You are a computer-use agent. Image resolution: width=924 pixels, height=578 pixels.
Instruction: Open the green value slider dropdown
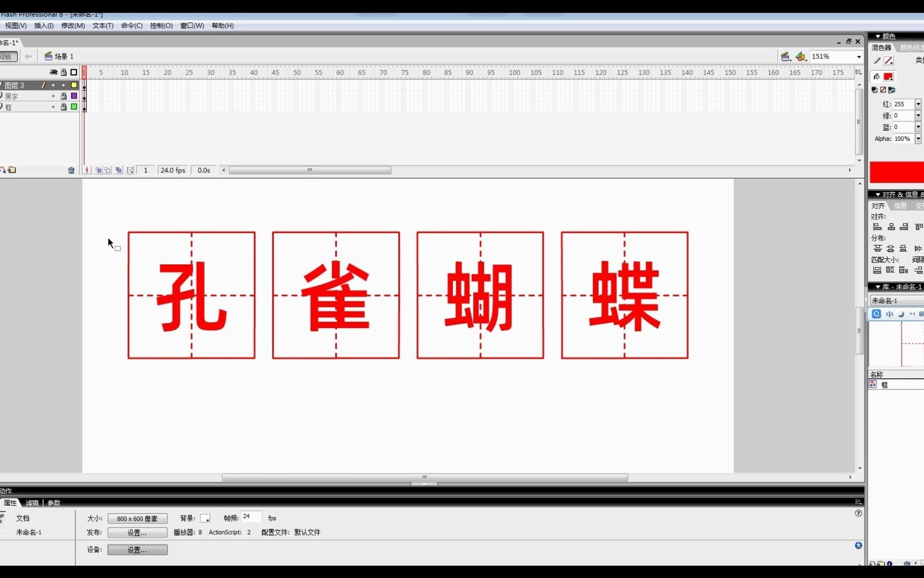(x=918, y=116)
